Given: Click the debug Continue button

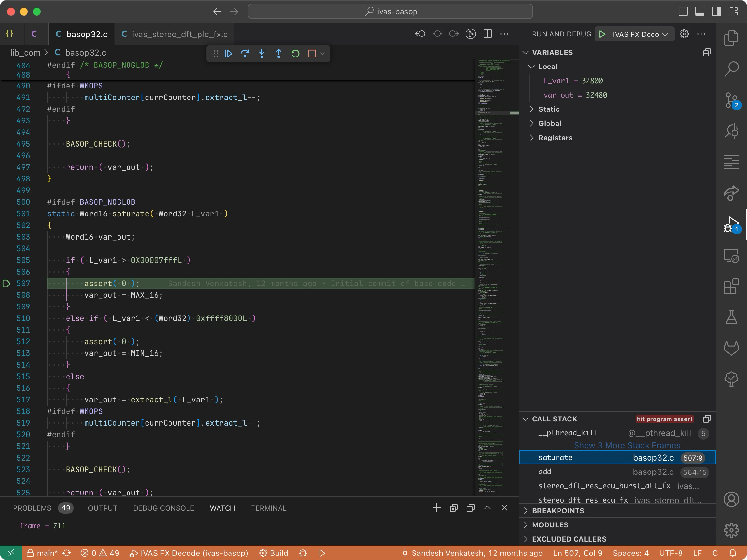Looking at the screenshot, I should [228, 54].
